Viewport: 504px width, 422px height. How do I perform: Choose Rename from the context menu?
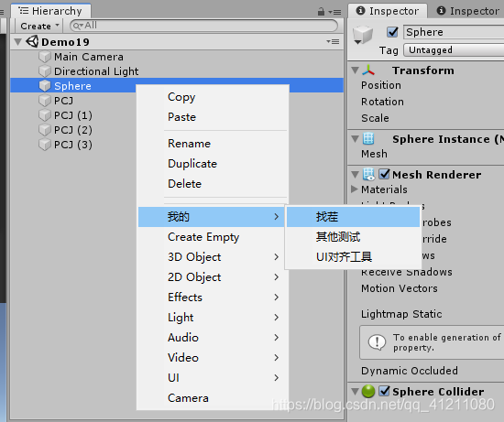[213, 144]
